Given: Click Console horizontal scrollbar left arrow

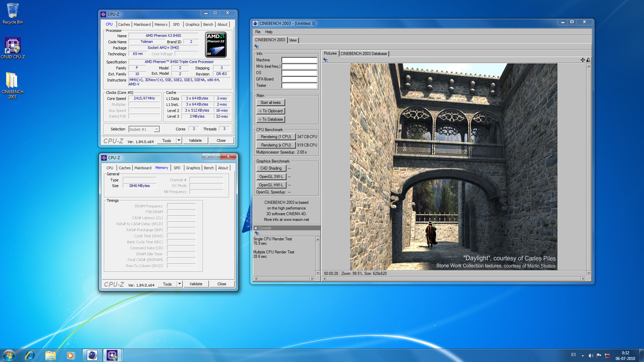Looking at the screenshot, I should 256,279.
